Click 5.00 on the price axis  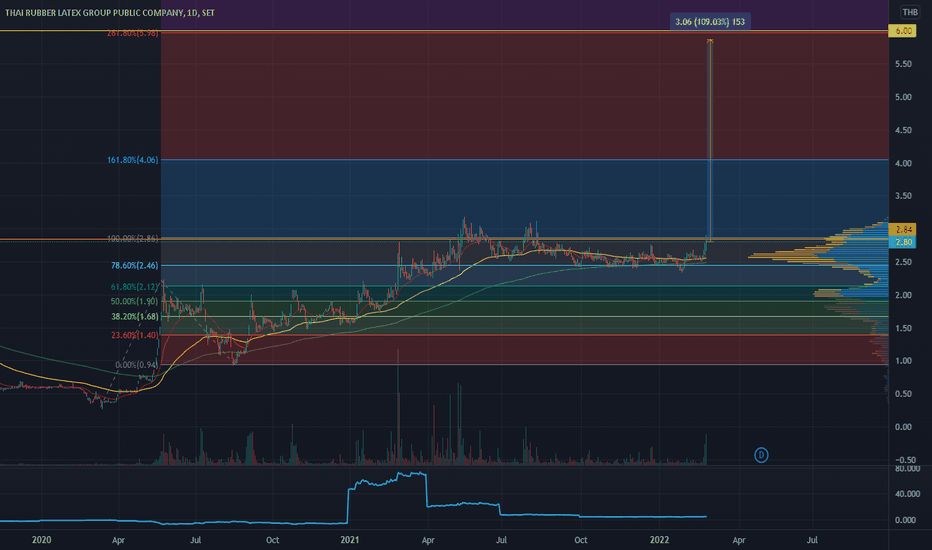pyautogui.click(x=903, y=97)
